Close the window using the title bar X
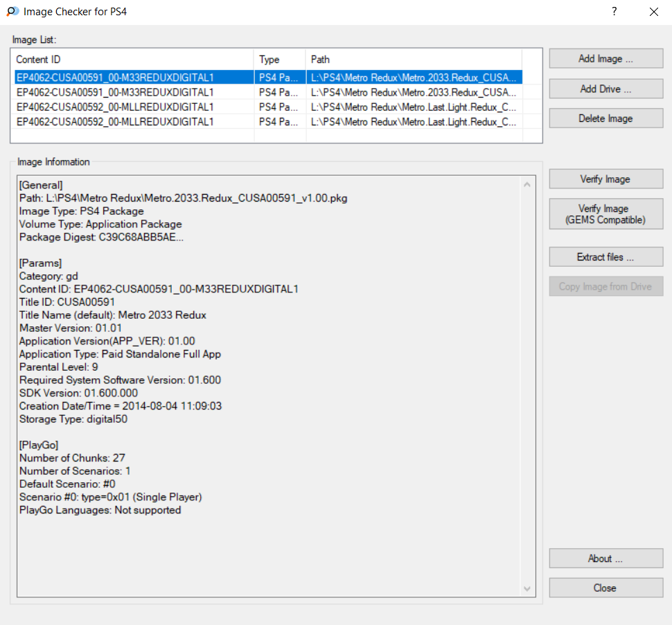 pyautogui.click(x=653, y=12)
